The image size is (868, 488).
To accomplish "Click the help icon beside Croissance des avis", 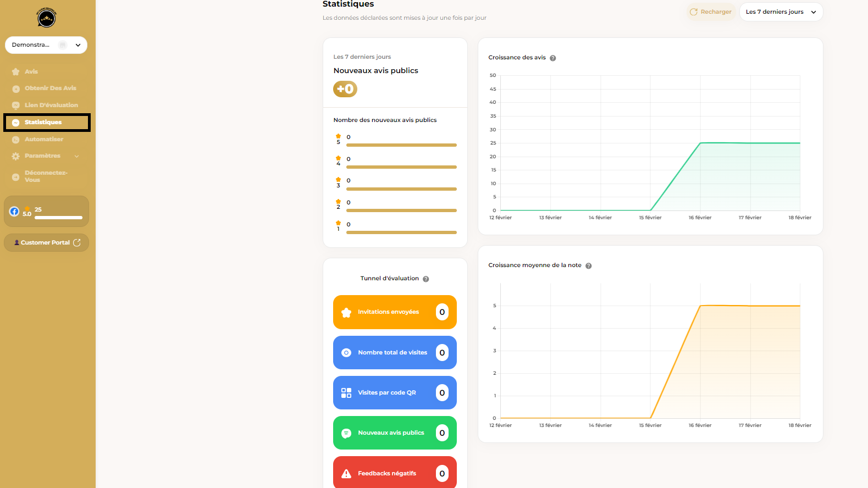I will 553,58.
